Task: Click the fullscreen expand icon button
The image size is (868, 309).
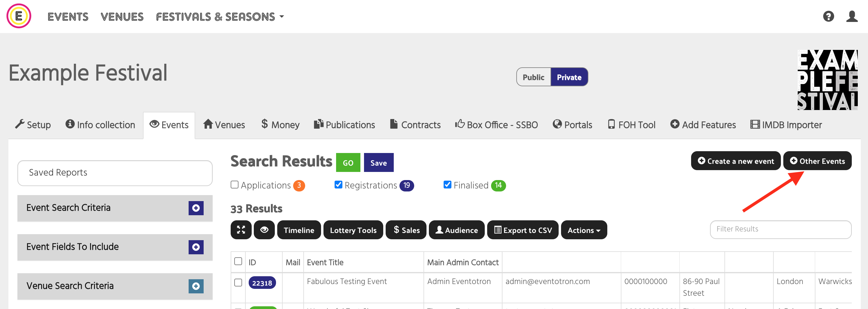Action: [241, 230]
